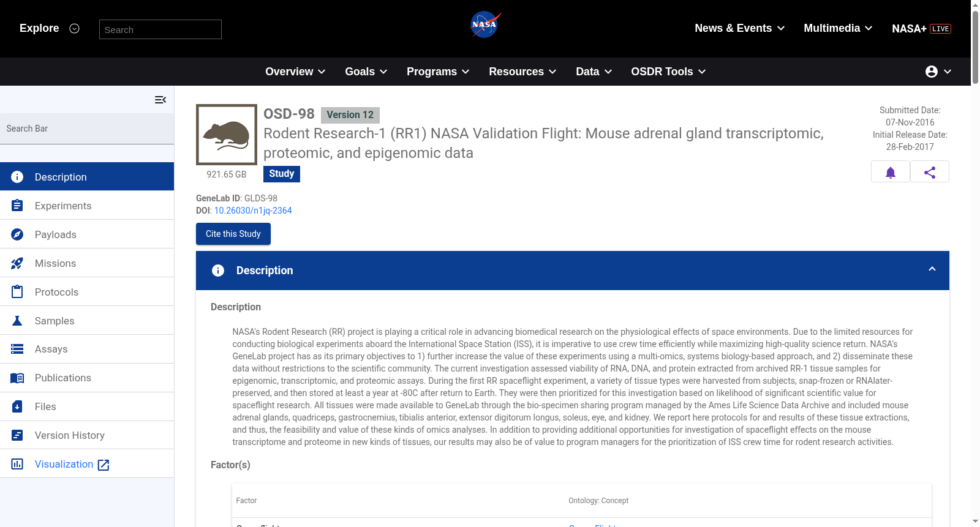This screenshot has height=527, width=980.
Task: Select Payloads in the sidebar
Action: (87, 234)
